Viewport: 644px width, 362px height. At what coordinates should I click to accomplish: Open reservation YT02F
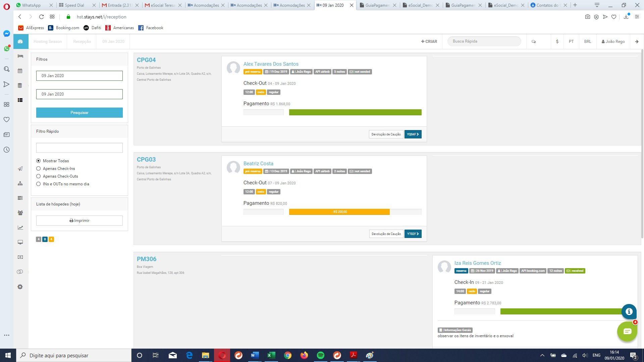point(413,234)
